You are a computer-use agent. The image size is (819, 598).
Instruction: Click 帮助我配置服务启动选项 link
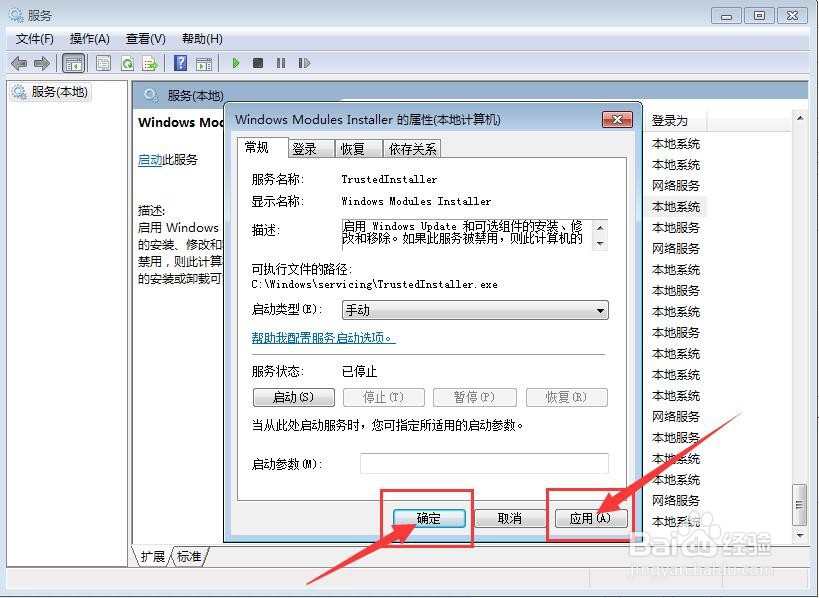(x=323, y=338)
